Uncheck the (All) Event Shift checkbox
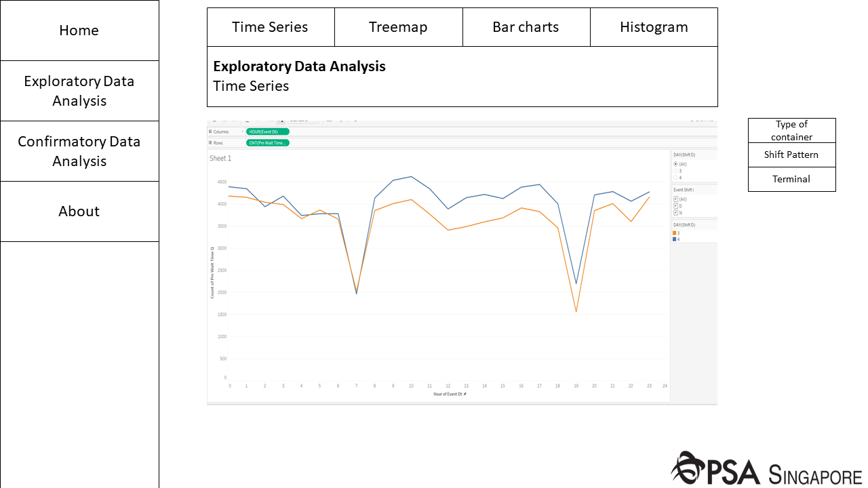Viewport: 868px width, 488px height. click(675, 199)
